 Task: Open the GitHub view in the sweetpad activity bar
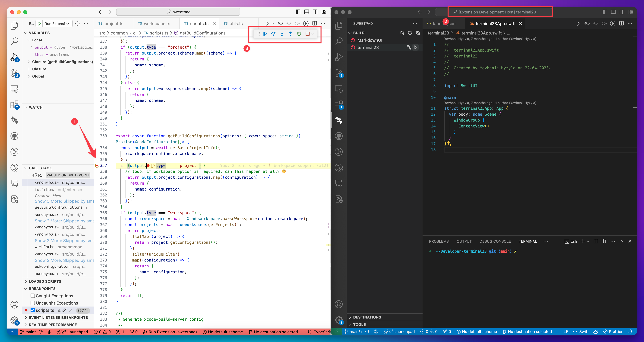(x=14, y=136)
